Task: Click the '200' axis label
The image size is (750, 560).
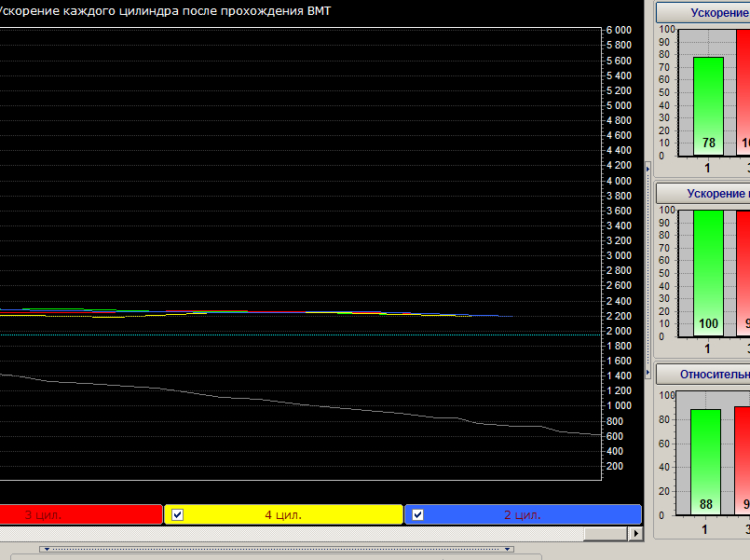Action: 615,466
